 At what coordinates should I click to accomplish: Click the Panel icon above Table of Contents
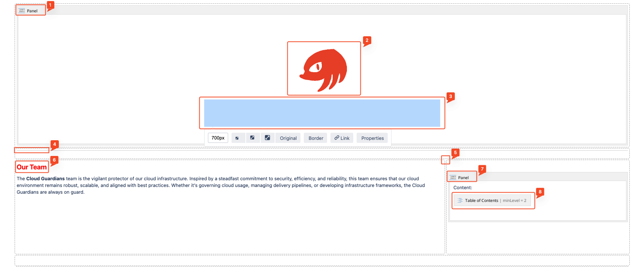tap(453, 178)
